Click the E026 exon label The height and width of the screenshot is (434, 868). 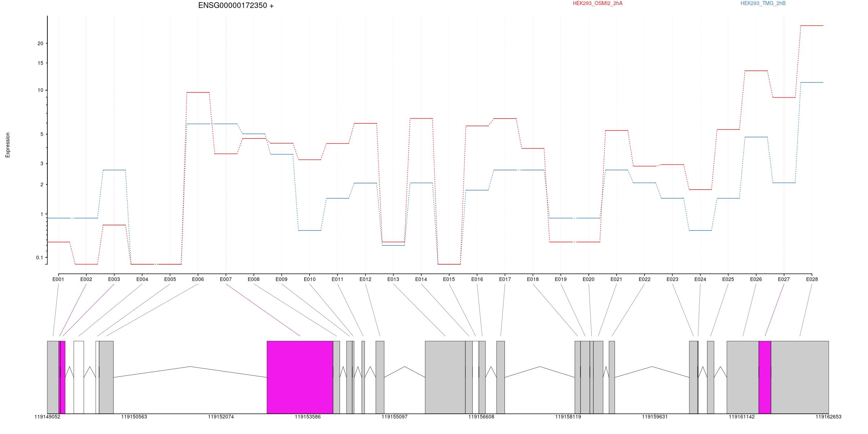pyautogui.click(x=756, y=279)
